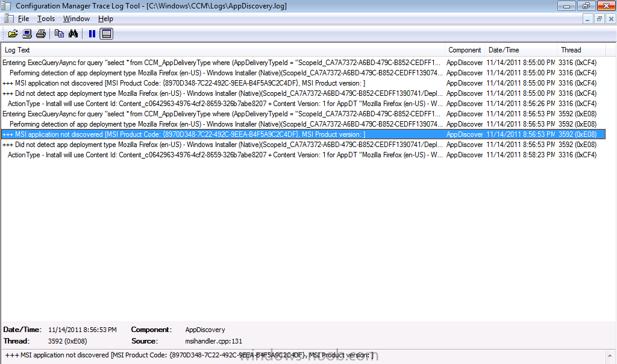
Task: Click the details text box scroll up arrow
Action: 610,356
